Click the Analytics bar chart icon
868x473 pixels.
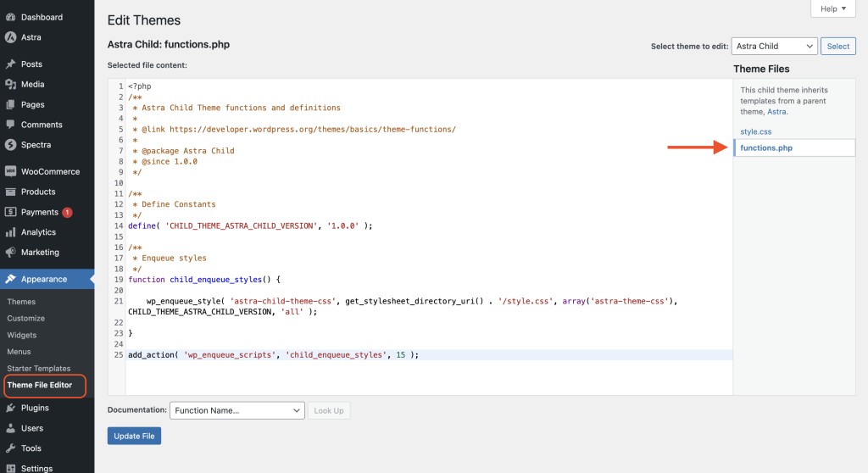10,232
